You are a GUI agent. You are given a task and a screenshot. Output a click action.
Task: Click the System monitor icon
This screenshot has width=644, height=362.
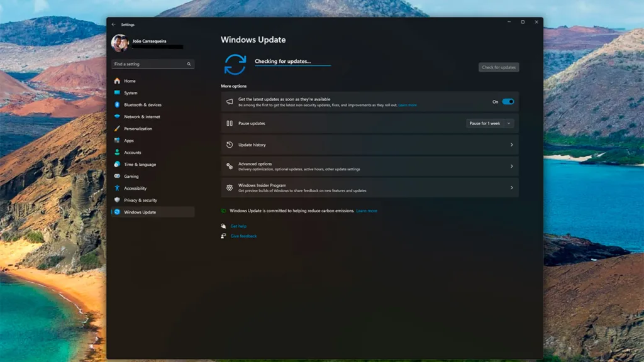(x=117, y=93)
